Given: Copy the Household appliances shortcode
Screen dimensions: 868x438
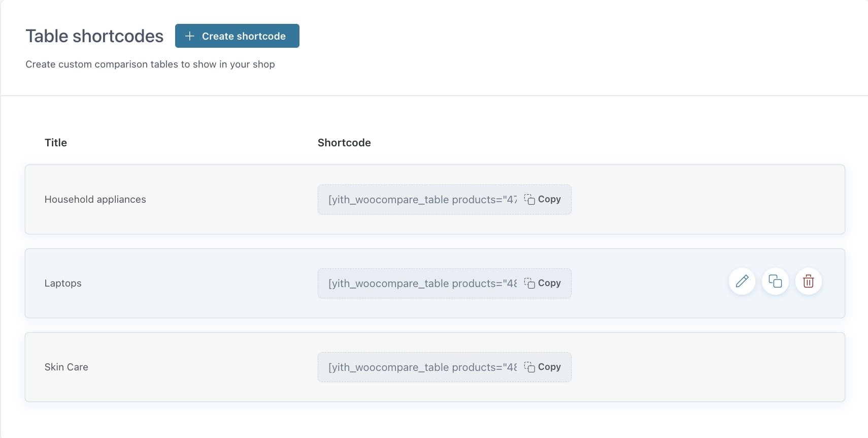Looking at the screenshot, I should tap(543, 199).
